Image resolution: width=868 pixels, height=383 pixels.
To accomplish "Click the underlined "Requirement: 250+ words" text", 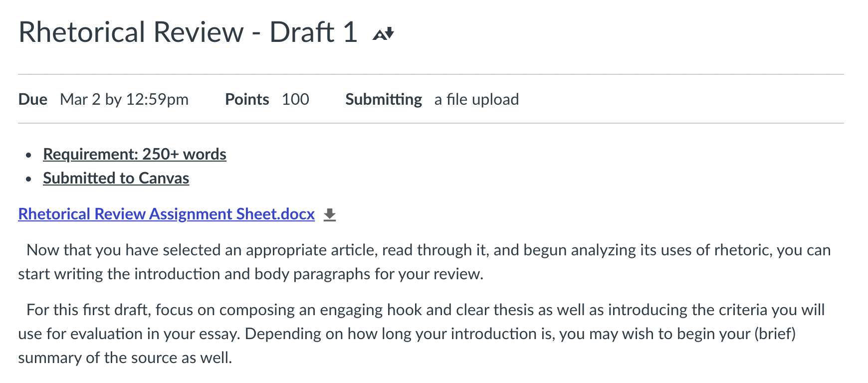I will 135,154.
